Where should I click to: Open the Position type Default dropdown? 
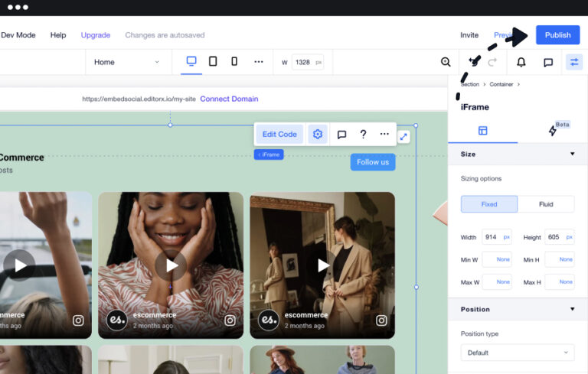click(518, 353)
